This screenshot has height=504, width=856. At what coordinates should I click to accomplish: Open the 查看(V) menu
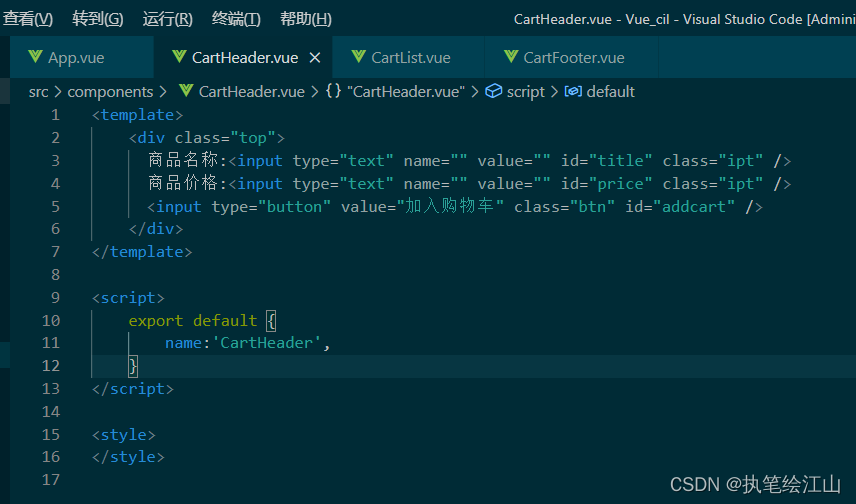coord(28,19)
